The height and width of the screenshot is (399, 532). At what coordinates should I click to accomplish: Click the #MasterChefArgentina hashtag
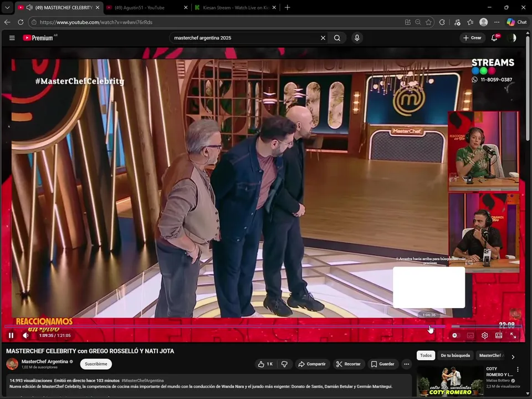pos(142,381)
